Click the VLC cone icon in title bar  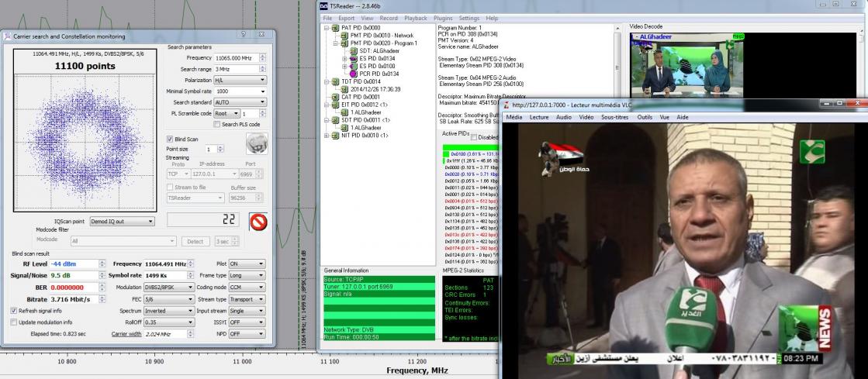click(x=506, y=105)
